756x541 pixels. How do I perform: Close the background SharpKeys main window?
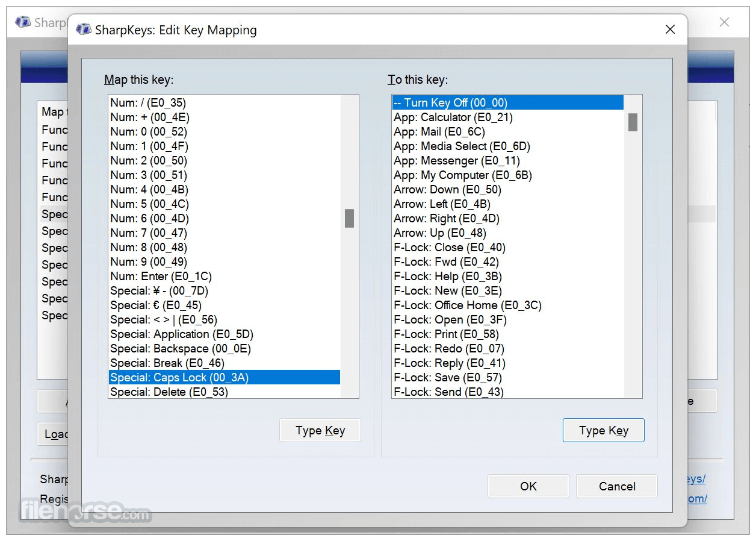pos(725,22)
